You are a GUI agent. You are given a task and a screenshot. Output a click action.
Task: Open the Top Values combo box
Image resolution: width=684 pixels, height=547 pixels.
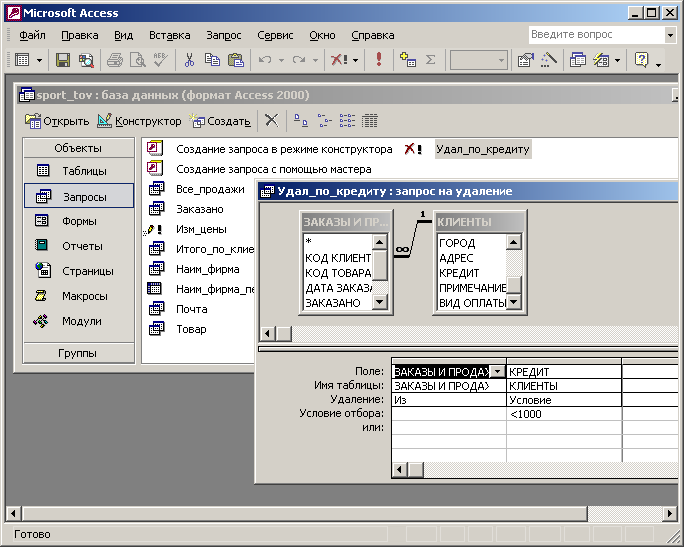click(x=479, y=60)
